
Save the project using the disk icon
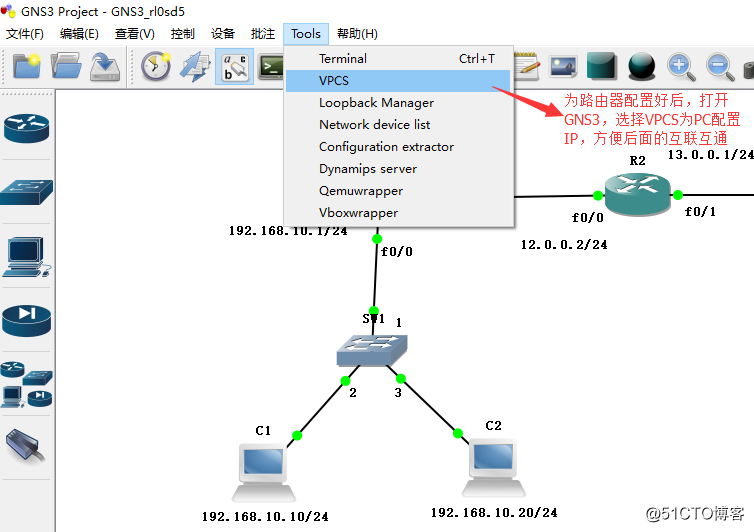click(x=105, y=66)
